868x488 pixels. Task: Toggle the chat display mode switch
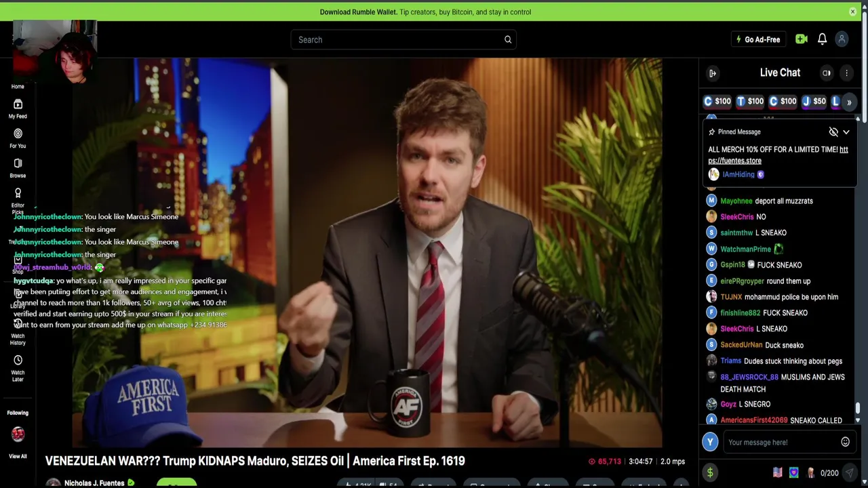827,73
